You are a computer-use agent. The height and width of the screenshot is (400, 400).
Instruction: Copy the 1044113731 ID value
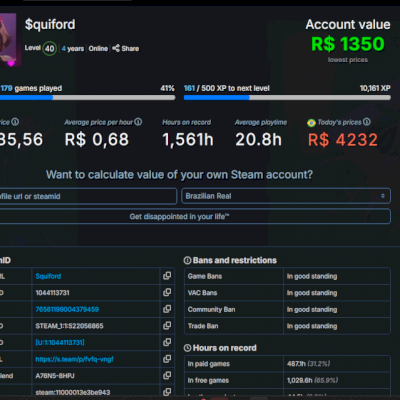click(x=167, y=292)
